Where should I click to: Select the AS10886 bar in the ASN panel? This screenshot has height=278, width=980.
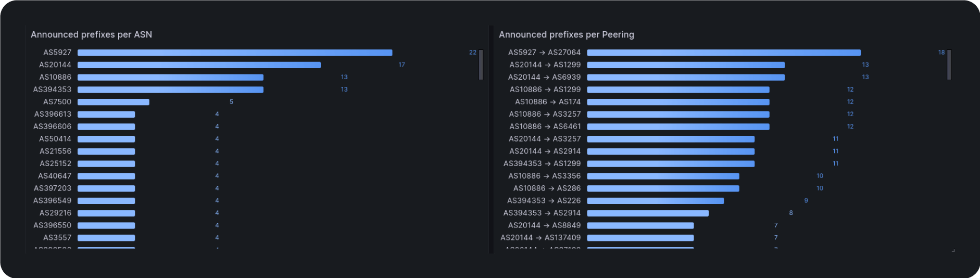tap(170, 77)
